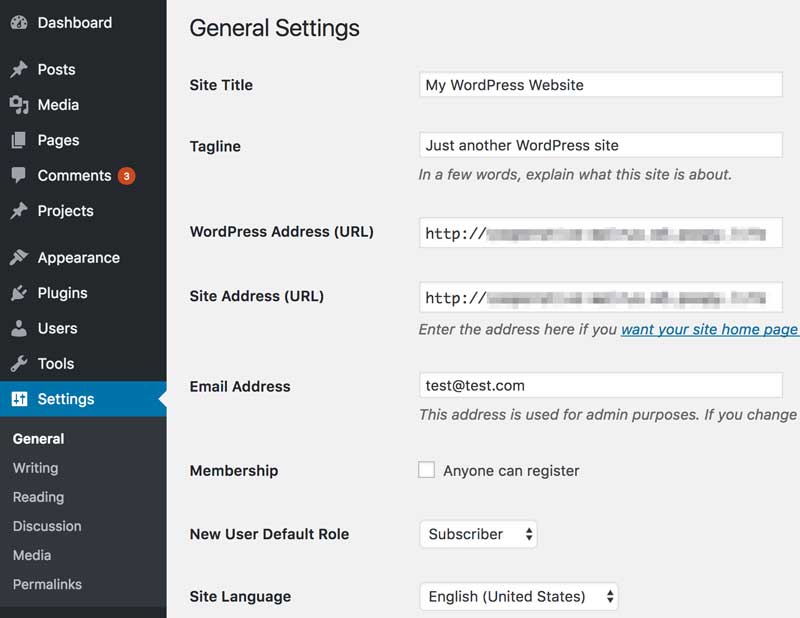Viewport: 800px width, 618px height.
Task: Open the New User Default Role dropdown
Action: click(x=477, y=534)
